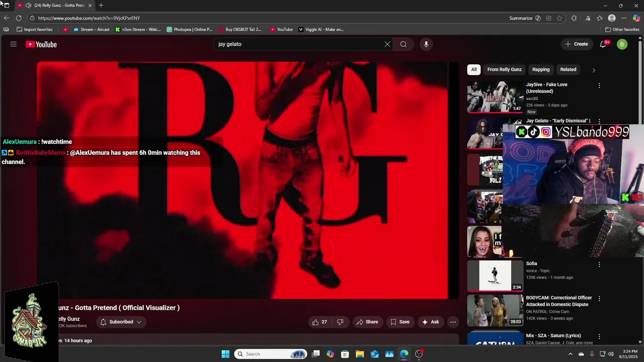Open OBS Studio from the taskbar
This screenshot has height=362, width=644.
[419, 354]
